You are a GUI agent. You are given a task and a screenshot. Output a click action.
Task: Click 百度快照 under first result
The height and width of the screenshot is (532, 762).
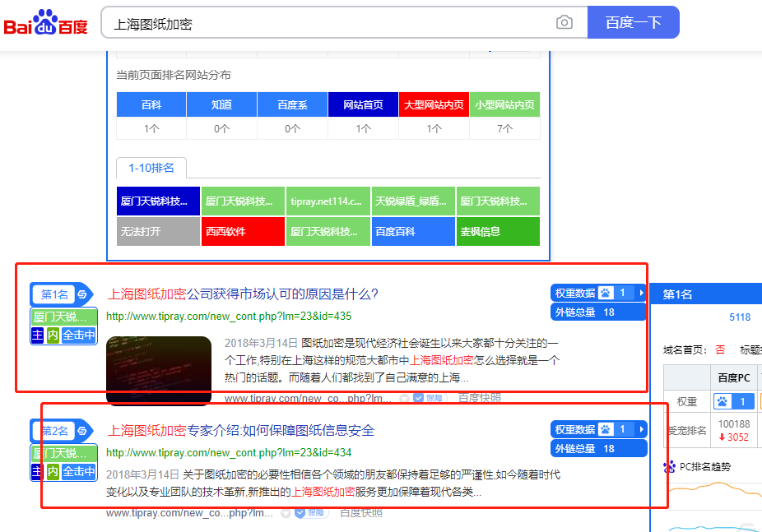480,398
